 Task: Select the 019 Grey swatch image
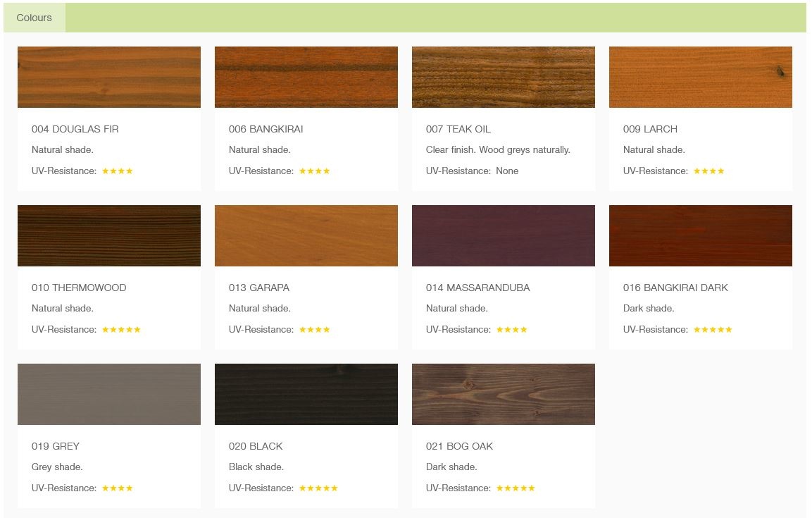coord(108,394)
